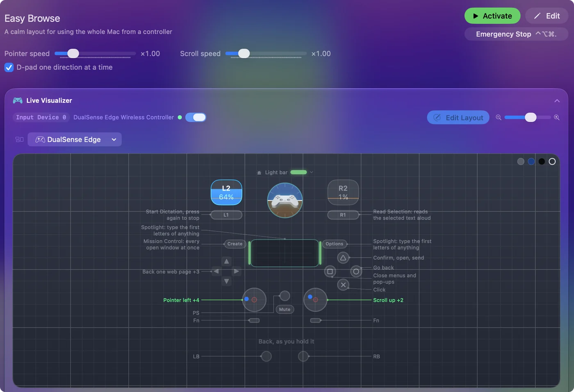Uncheck D-pad one direction at a time
The width and height of the screenshot is (574, 392).
pyautogui.click(x=9, y=67)
